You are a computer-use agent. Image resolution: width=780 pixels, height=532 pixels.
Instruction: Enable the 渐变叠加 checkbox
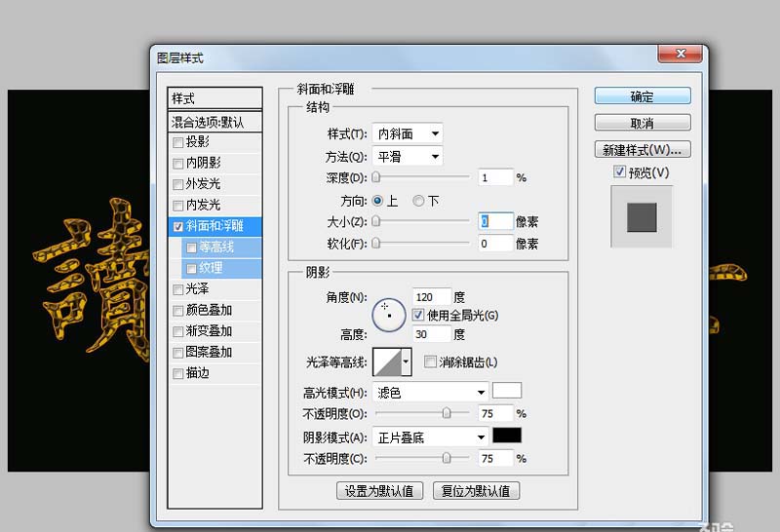(177, 331)
